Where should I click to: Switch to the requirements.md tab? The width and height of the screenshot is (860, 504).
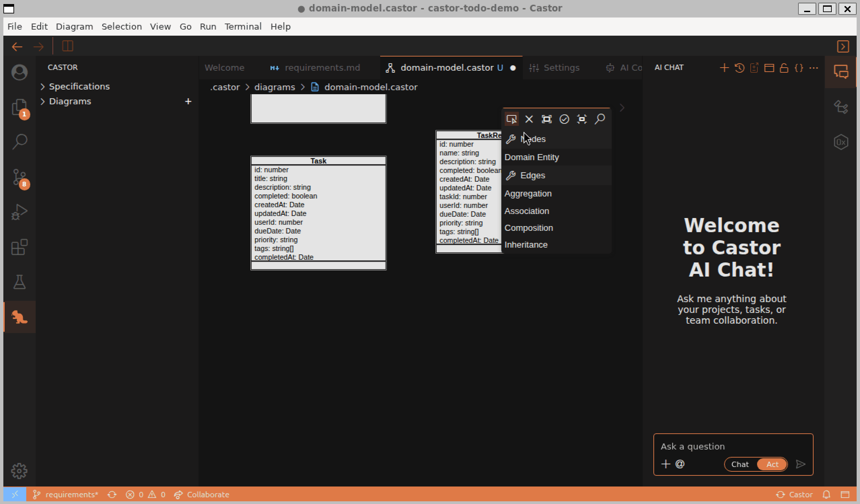point(322,68)
